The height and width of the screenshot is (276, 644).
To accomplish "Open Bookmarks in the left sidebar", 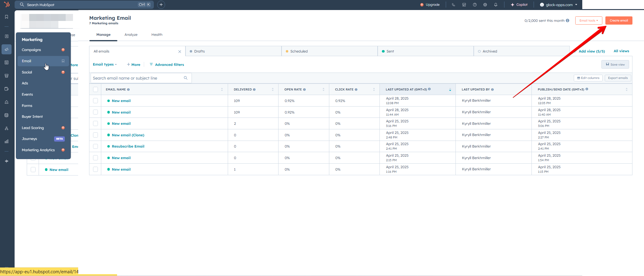I will (x=6, y=17).
